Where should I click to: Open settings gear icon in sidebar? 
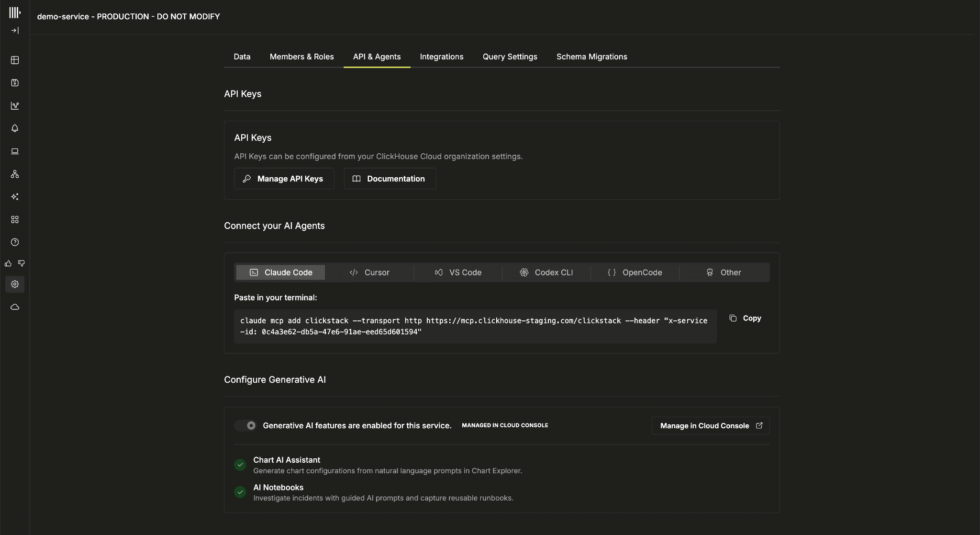tap(15, 284)
